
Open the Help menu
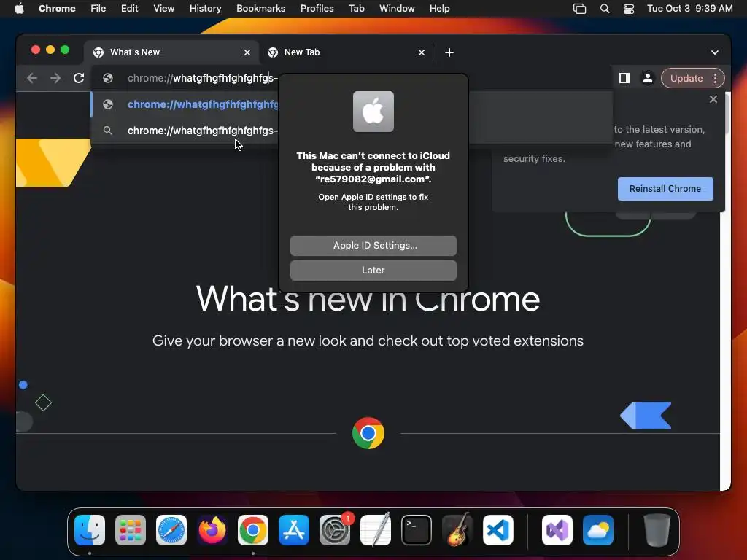point(439,8)
